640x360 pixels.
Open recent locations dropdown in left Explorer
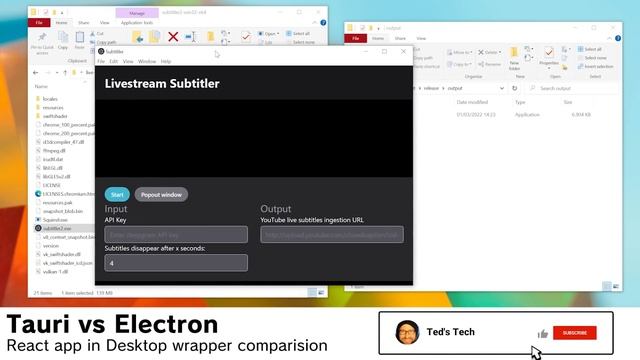[57, 73]
